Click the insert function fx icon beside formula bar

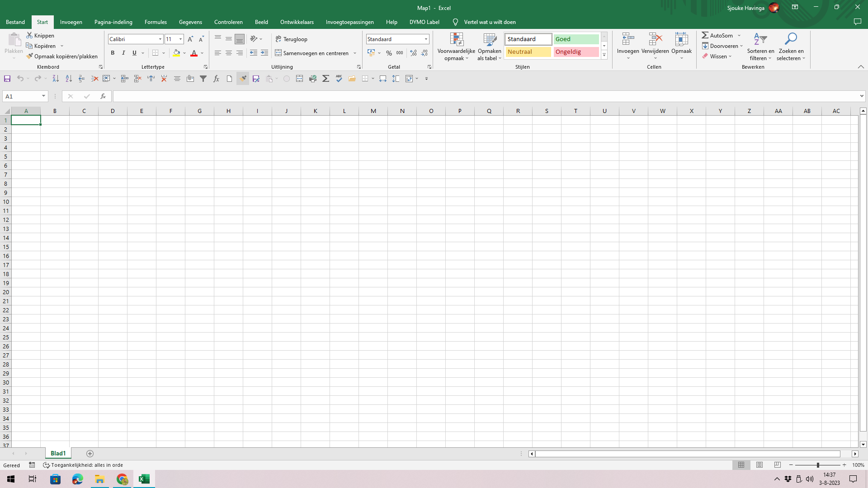(103, 96)
